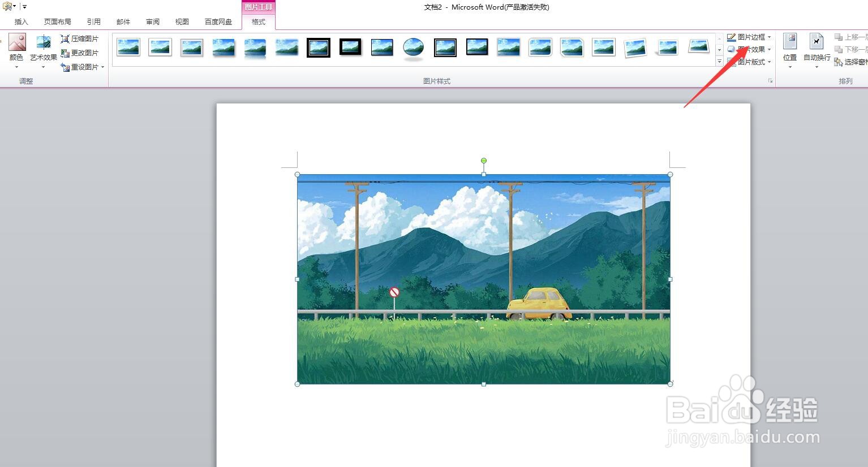Apply the thick matte black picture style
This screenshot has width=868, height=467.
(350, 47)
